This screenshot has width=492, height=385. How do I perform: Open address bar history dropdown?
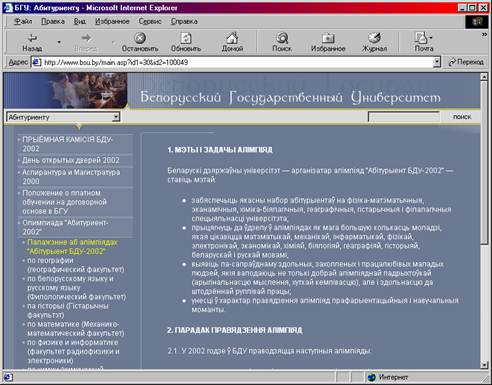tap(437, 62)
